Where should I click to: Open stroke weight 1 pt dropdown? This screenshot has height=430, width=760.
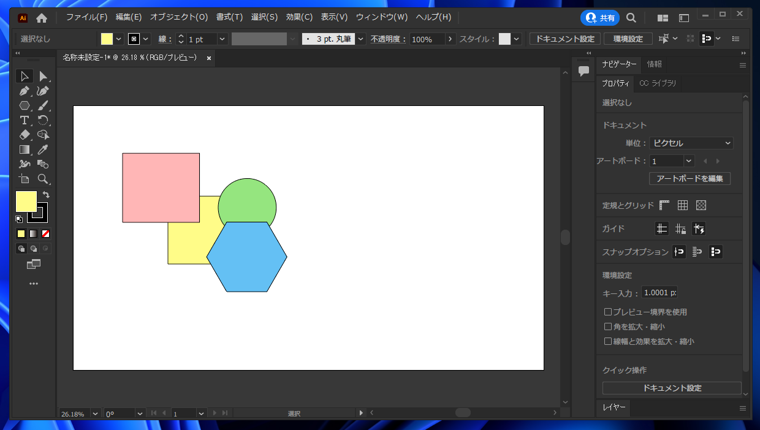point(222,39)
